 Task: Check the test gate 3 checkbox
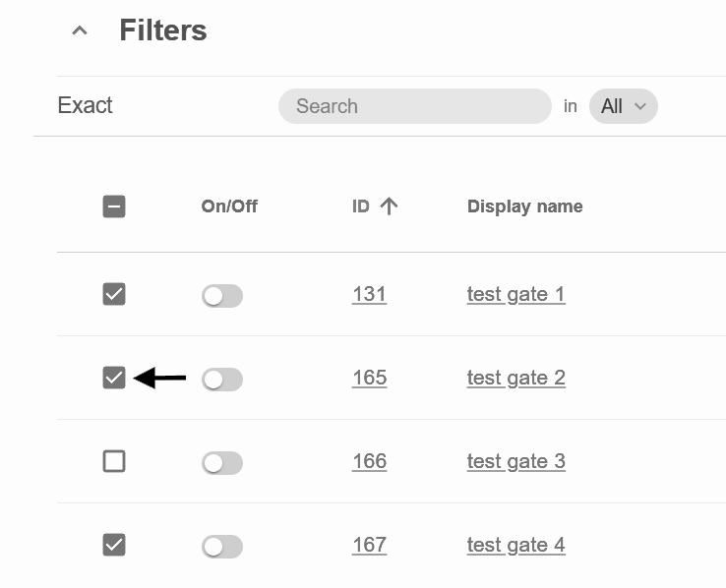pos(114,461)
